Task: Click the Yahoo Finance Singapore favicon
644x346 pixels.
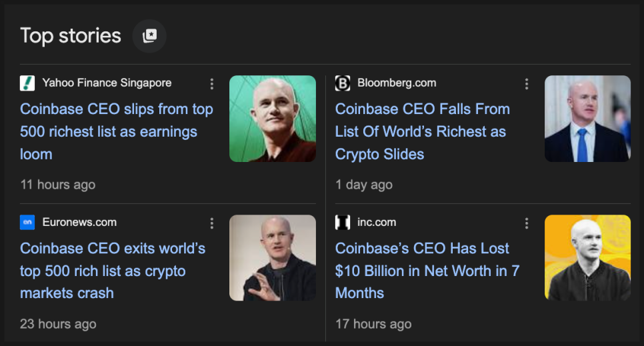Action: [27, 83]
